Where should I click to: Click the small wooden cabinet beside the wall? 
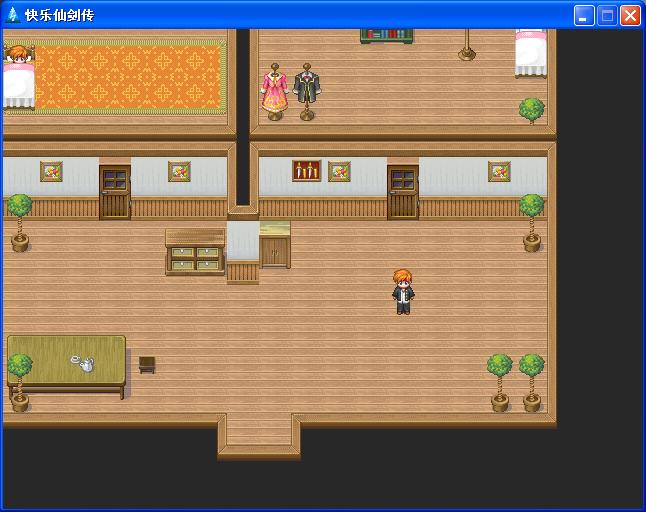pos(275,245)
